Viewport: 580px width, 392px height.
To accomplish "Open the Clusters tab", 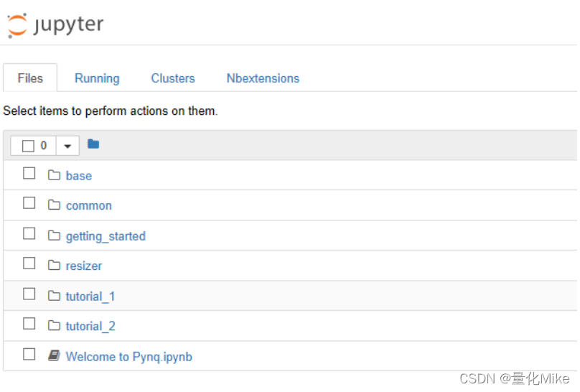I will (172, 78).
